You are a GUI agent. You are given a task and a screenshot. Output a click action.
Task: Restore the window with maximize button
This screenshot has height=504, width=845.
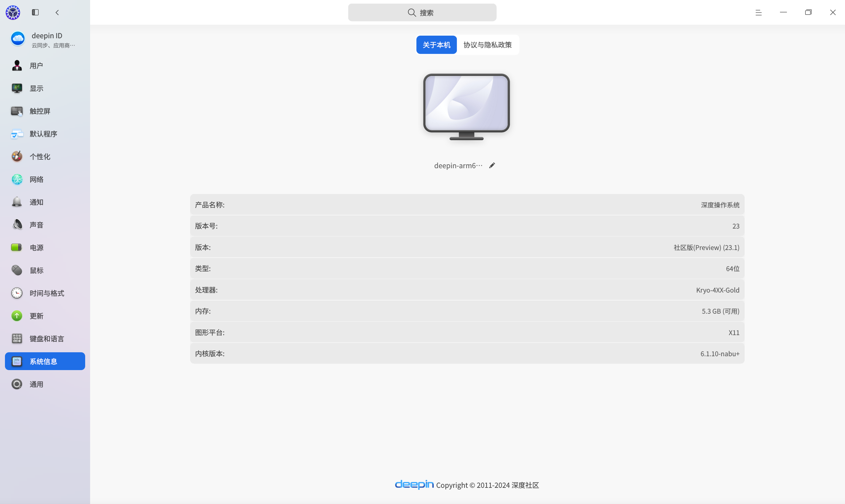pos(808,13)
